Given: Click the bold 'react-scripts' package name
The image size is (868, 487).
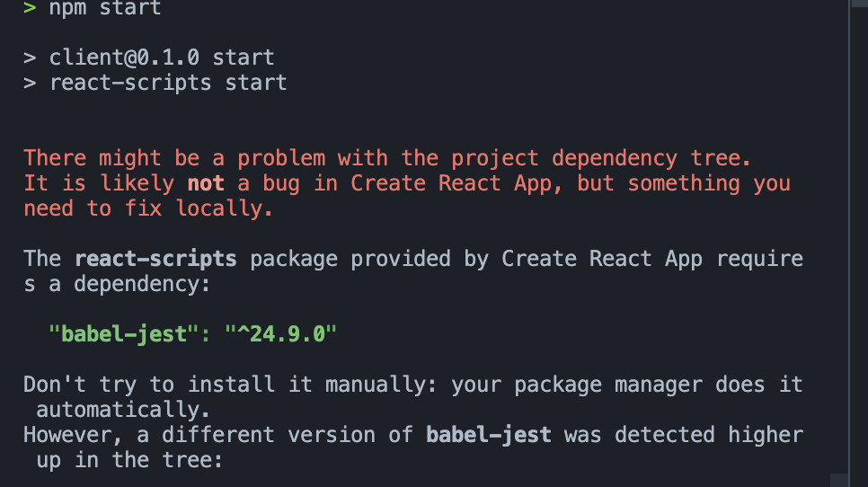Looking at the screenshot, I should pos(155,259).
